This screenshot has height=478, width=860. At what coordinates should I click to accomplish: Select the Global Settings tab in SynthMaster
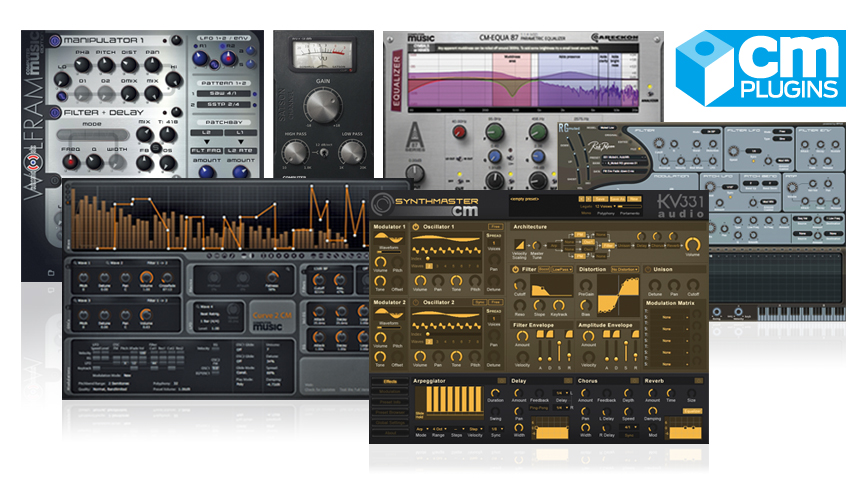pos(390,423)
